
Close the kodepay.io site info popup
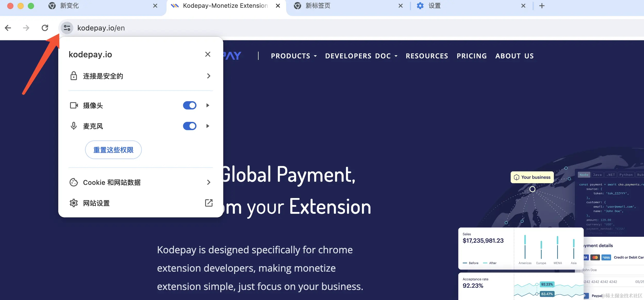pos(208,54)
